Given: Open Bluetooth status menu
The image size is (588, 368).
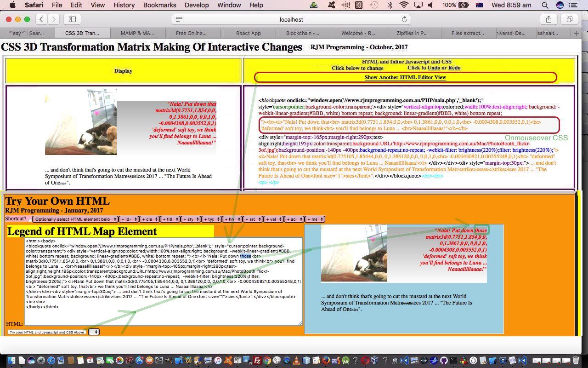Looking at the screenshot, I should pos(390,5).
